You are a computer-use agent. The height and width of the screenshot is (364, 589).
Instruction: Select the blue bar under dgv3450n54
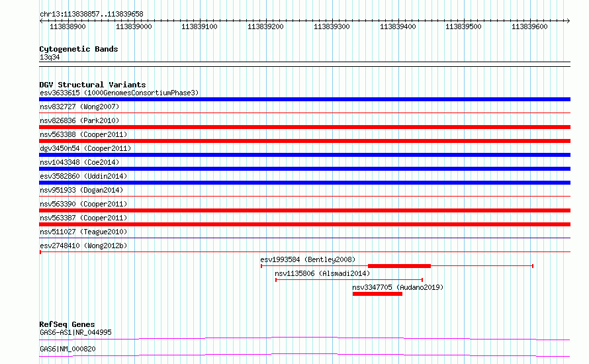click(x=304, y=155)
